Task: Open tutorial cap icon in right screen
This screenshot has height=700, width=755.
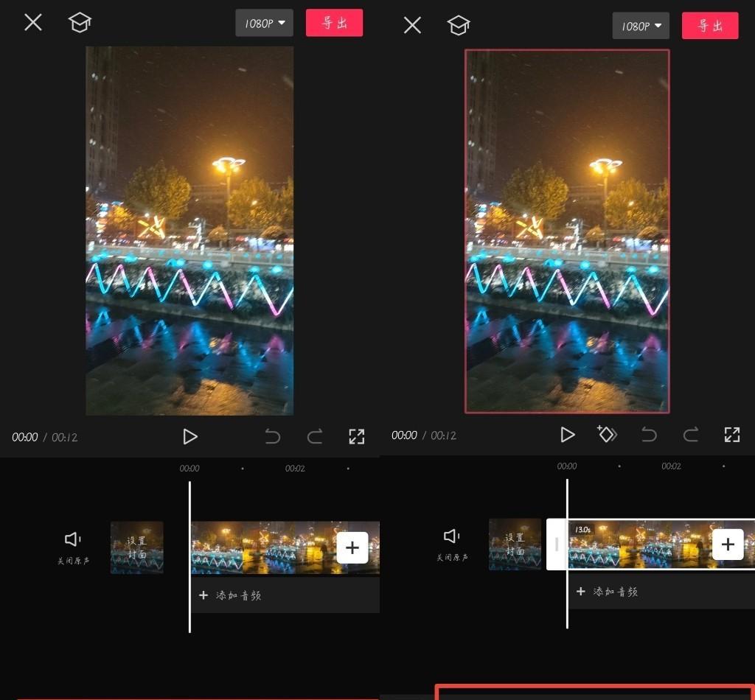Action: coord(459,25)
